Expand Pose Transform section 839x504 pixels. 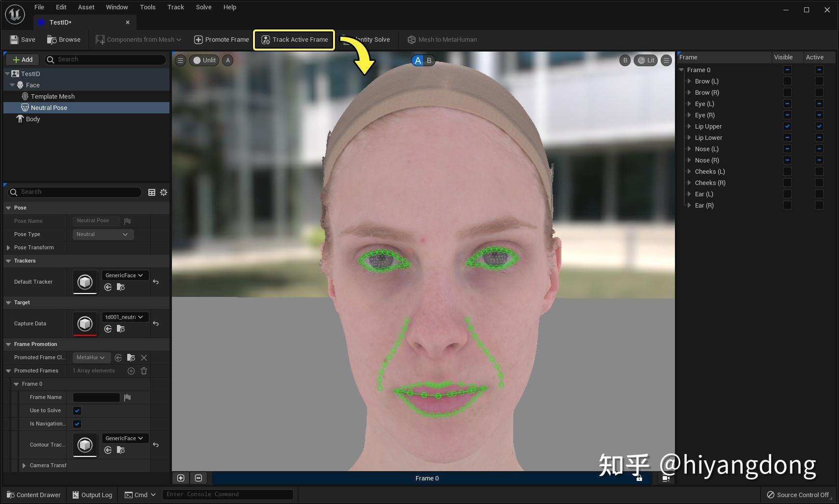(x=8, y=247)
